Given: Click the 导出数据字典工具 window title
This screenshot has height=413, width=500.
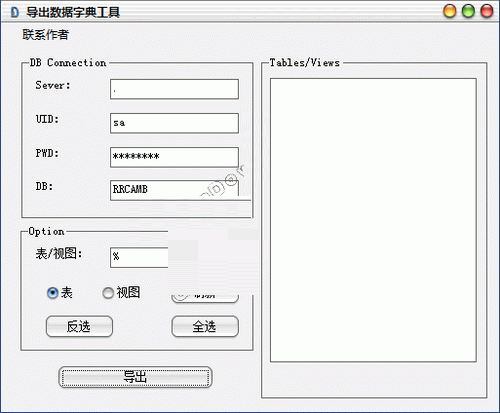Looking at the screenshot, I should tap(73, 13).
